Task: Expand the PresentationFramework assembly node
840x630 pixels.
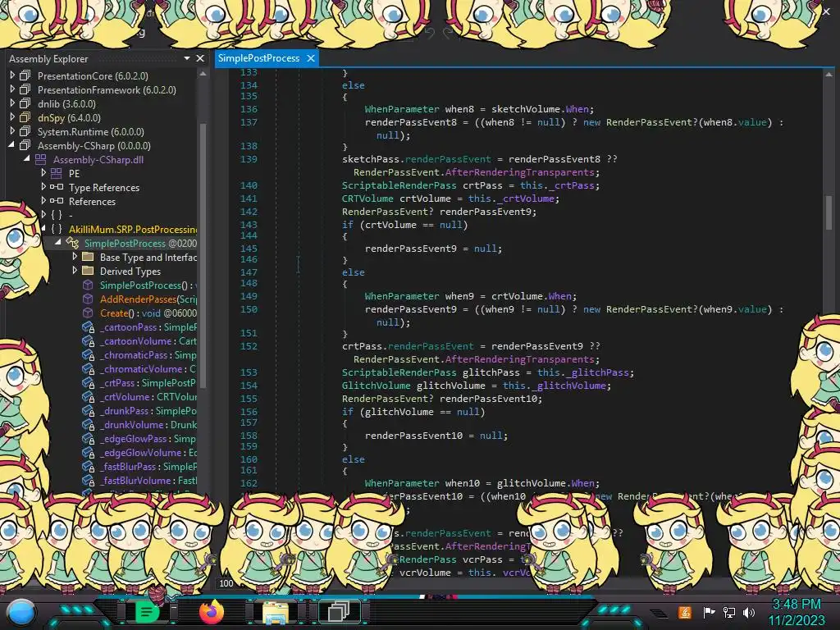Action: click(x=12, y=89)
